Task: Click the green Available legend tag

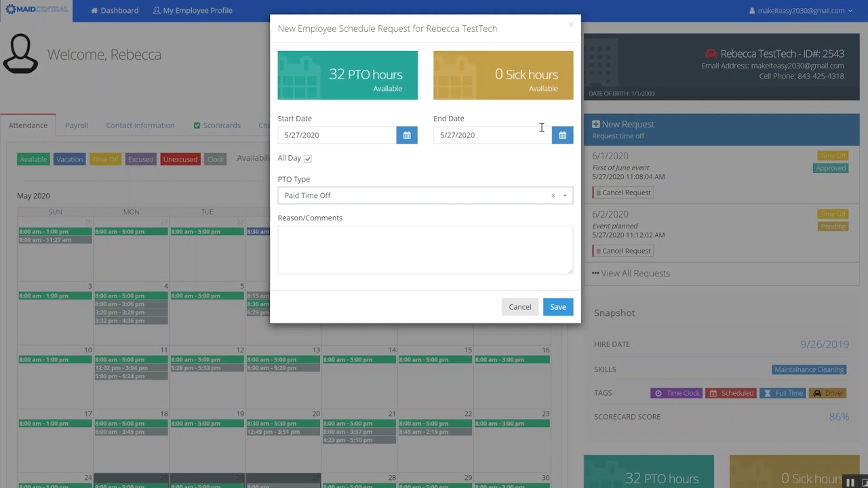Action: click(x=33, y=159)
